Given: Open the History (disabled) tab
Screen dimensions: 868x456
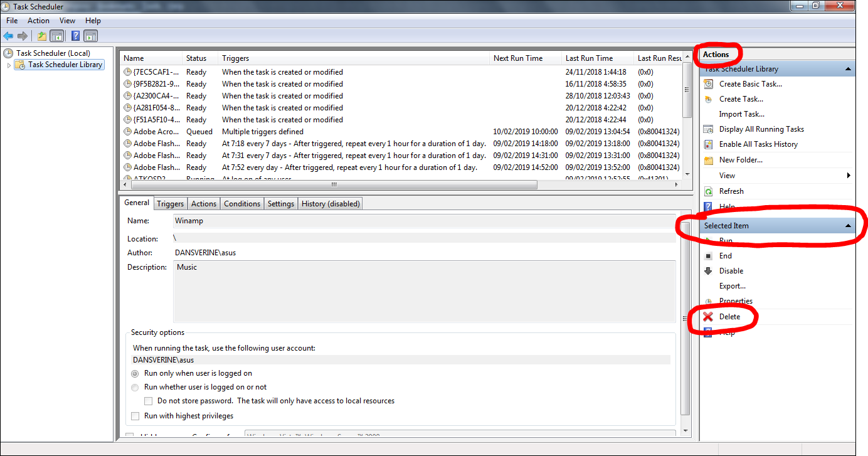Looking at the screenshot, I should pos(331,204).
